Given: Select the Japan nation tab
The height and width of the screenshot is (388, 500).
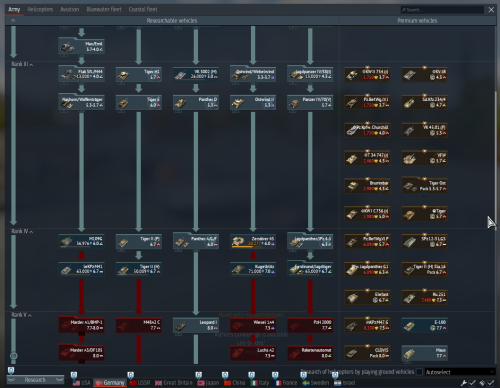Looking at the screenshot, I should 208,383.
